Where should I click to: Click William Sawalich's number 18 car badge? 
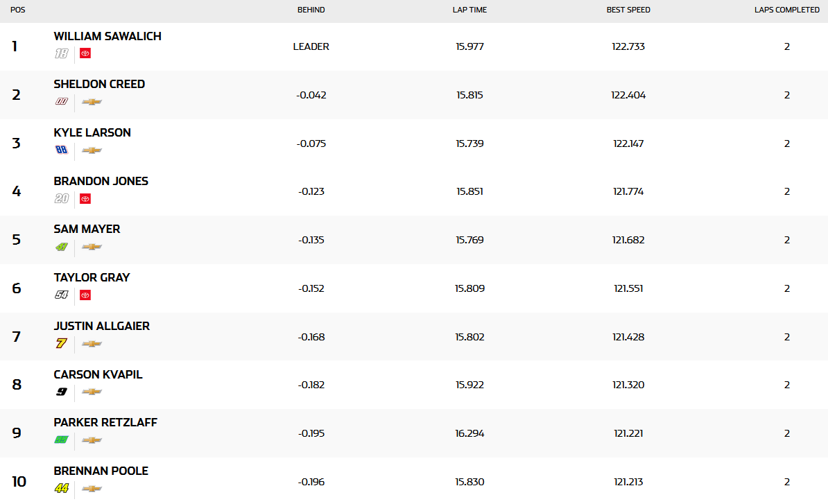coord(61,53)
